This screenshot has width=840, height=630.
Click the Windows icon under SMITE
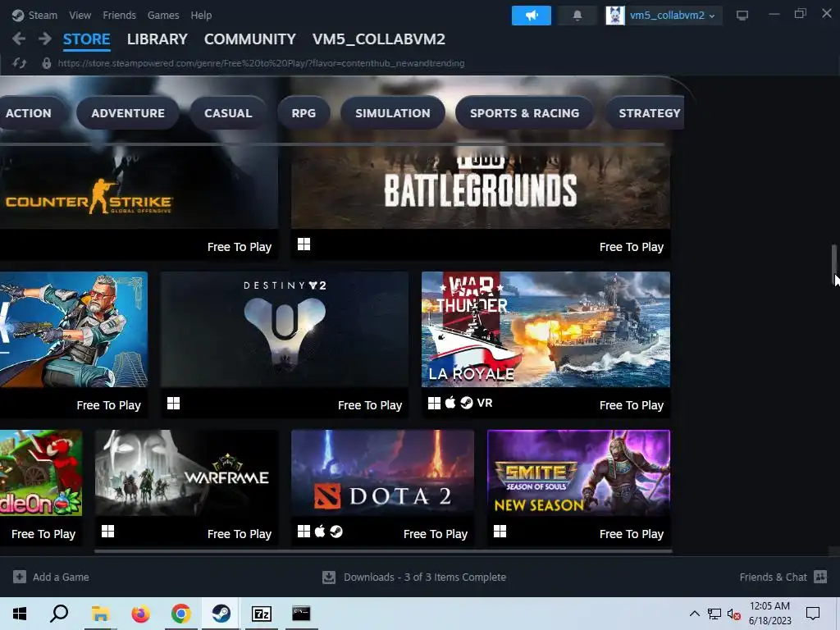coord(500,532)
